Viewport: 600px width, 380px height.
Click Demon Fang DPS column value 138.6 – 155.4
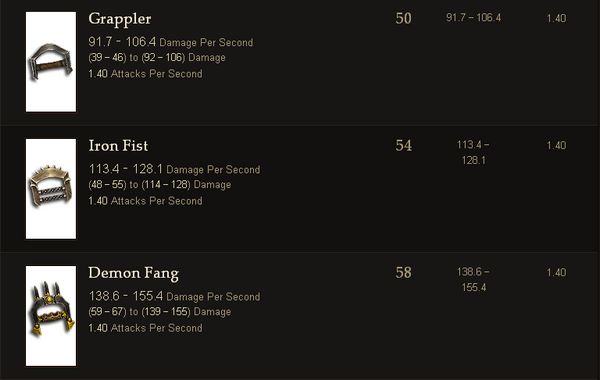473,279
